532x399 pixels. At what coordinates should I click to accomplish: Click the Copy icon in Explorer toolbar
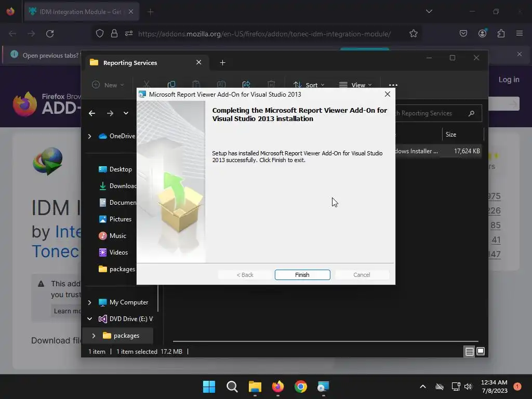(x=171, y=85)
